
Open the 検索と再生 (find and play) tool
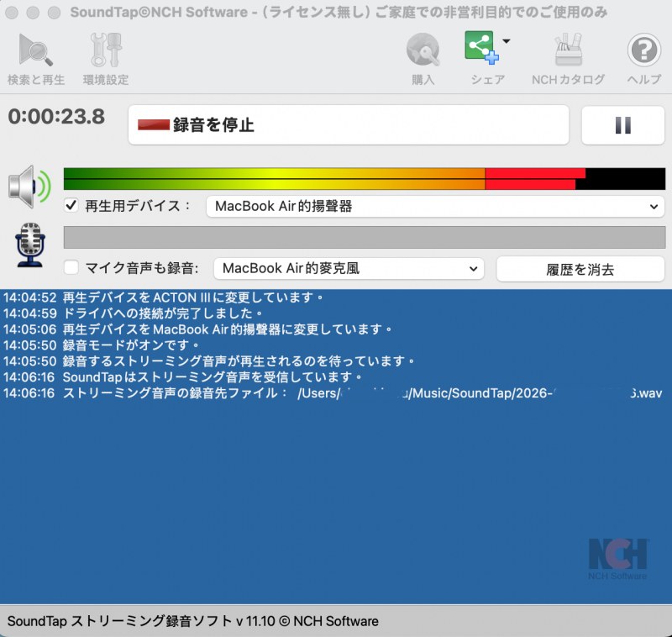(36, 59)
